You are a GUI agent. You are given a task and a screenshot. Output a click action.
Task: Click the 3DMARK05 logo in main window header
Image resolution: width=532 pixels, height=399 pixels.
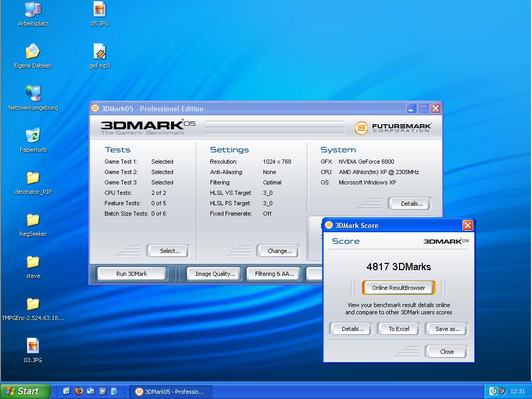pyautogui.click(x=148, y=127)
